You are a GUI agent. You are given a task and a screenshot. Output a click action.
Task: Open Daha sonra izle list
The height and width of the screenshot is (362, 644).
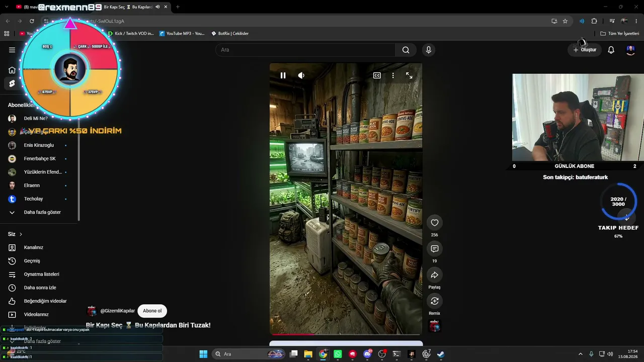pyautogui.click(x=39, y=288)
